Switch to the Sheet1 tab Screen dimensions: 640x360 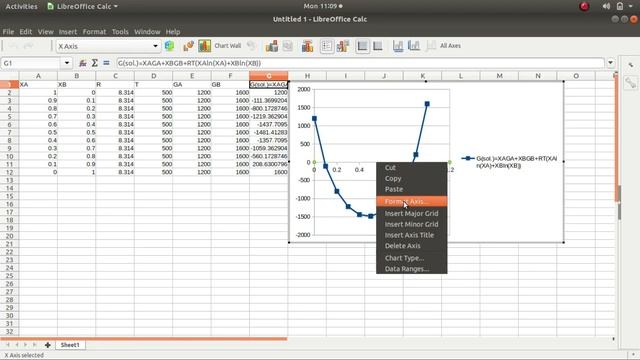click(70, 345)
